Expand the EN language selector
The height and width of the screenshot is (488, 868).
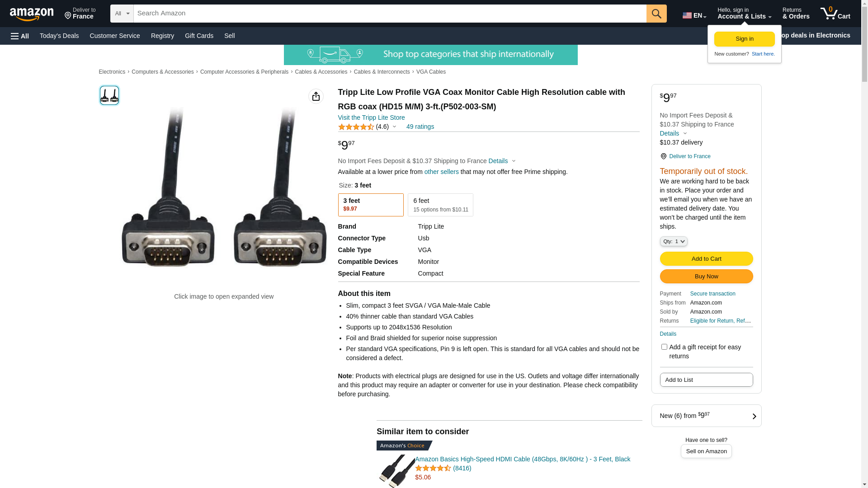[x=694, y=15]
